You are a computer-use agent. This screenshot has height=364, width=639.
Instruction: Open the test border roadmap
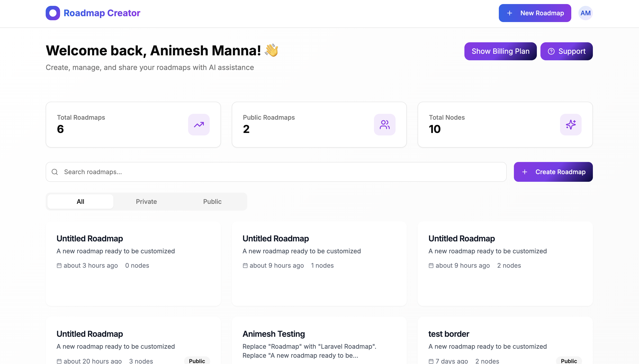click(505, 341)
